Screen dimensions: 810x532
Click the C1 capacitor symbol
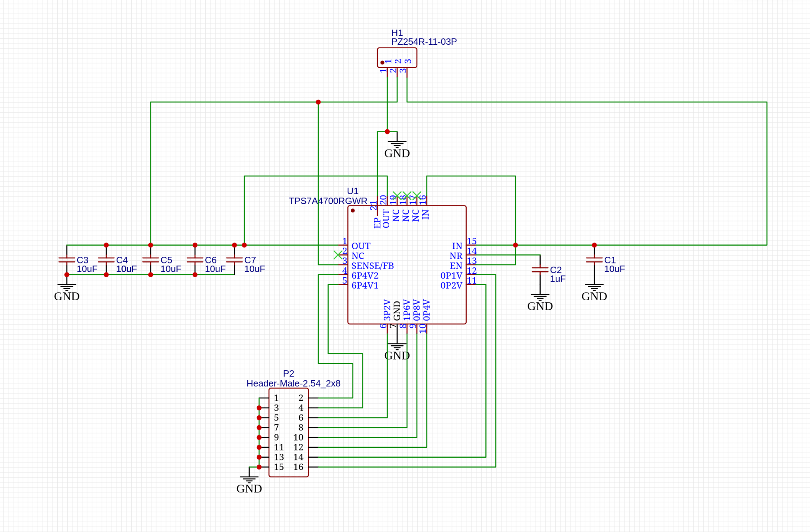click(594, 260)
